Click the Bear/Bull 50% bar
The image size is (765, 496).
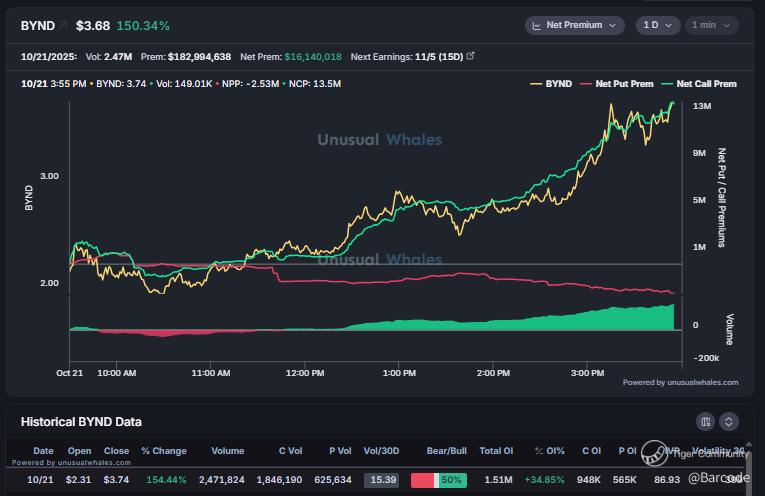(437, 480)
